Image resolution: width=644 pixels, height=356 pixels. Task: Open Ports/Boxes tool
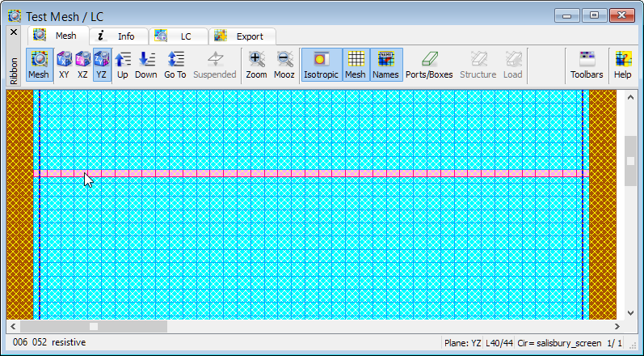[x=429, y=65]
